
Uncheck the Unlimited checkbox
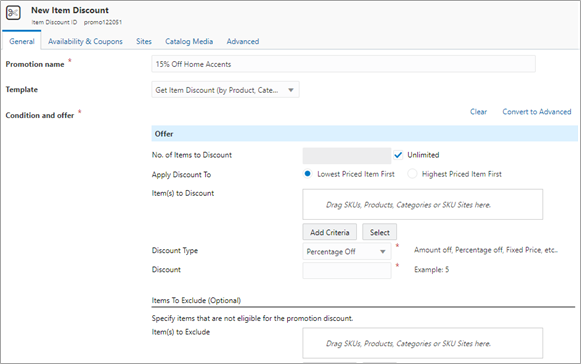click(398, 155)
